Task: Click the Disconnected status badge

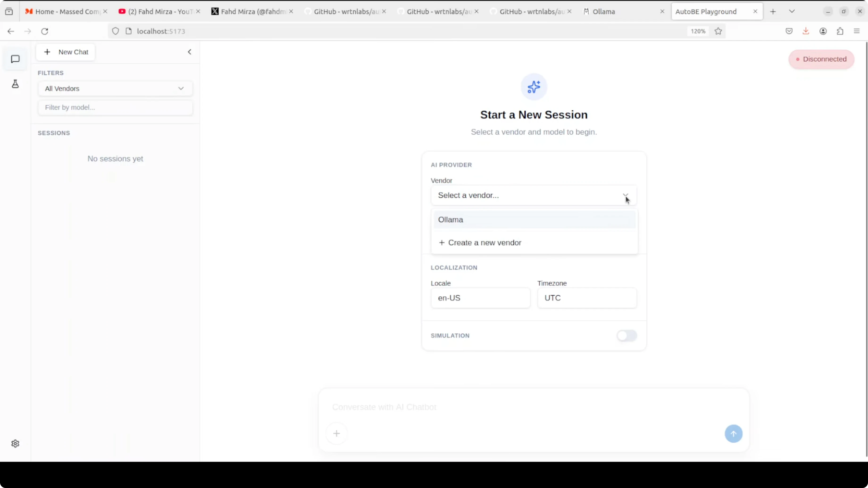Action: tap(821, 59)
